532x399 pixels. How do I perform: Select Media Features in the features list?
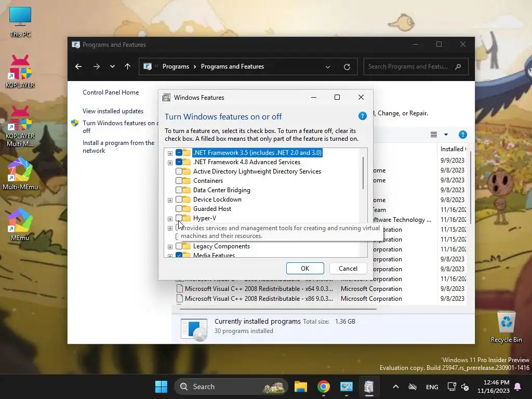point(214,255)
